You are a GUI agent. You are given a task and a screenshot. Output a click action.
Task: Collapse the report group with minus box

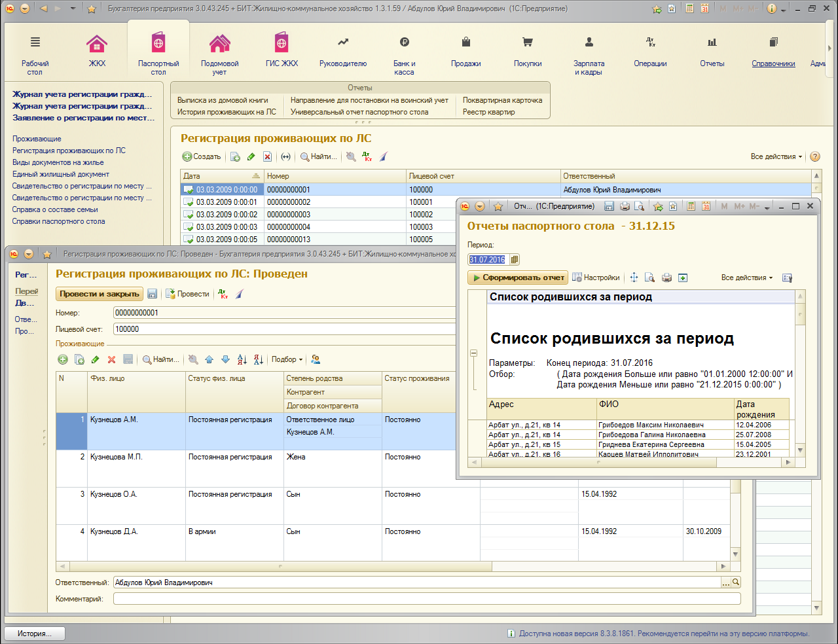coord(473,353)
